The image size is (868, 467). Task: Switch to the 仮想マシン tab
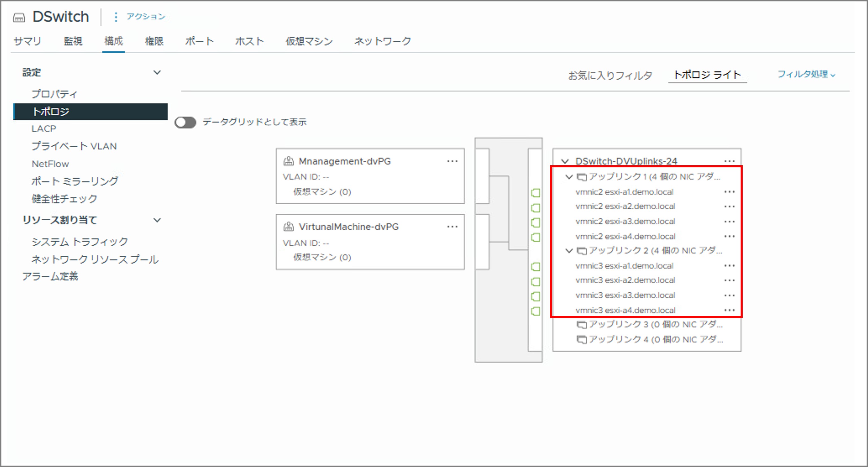tap(309, 41)
